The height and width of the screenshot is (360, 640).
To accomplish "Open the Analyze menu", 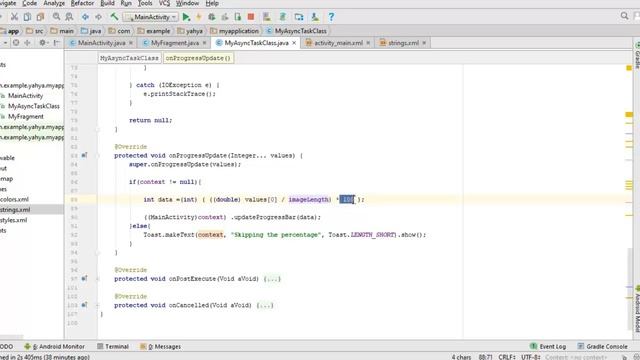I will pos(54,3).
